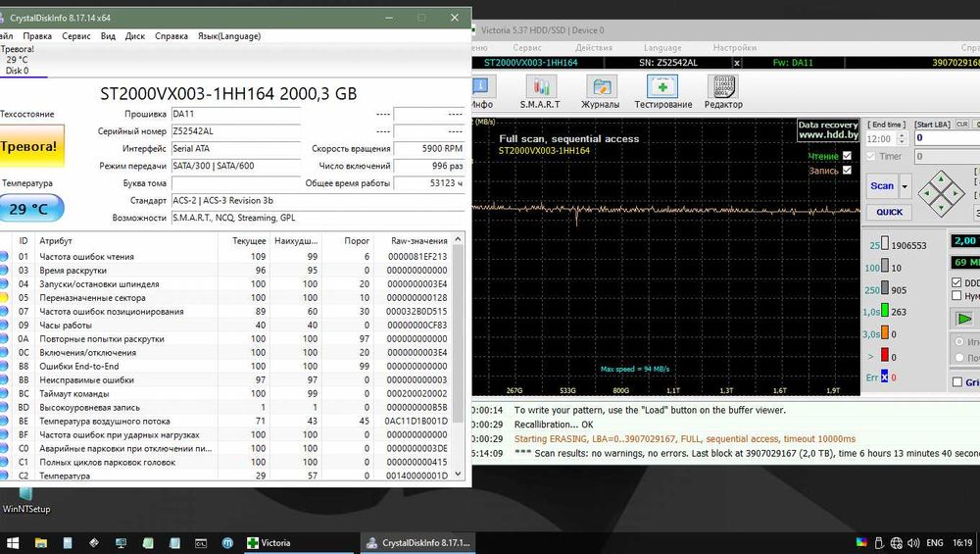Toggle the Запись checkbox on the graph
This screenshot has width=980, height=554.
[847, 170]
